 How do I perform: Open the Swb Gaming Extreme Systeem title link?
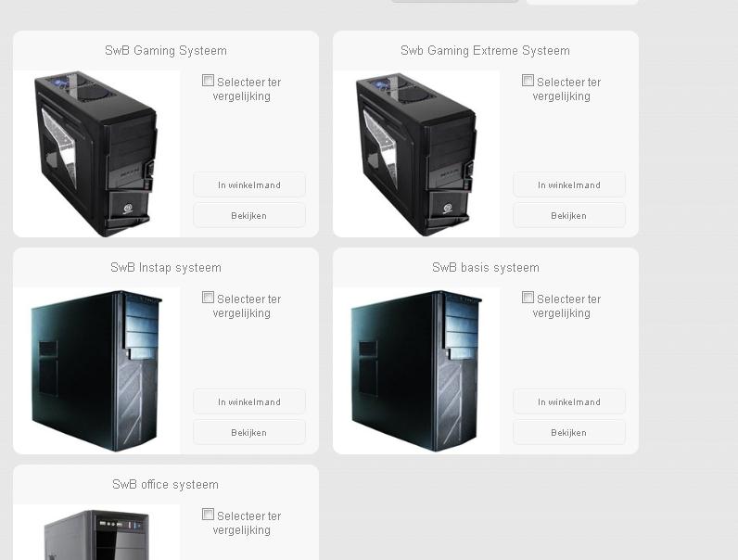485,51
